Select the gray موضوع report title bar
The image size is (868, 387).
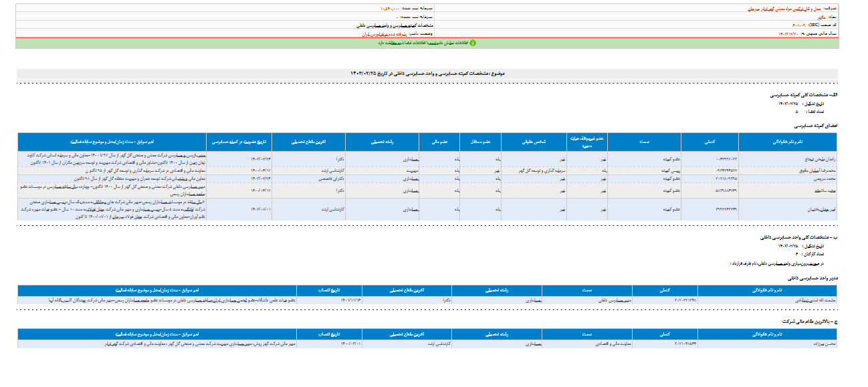(x=427, y=73)
